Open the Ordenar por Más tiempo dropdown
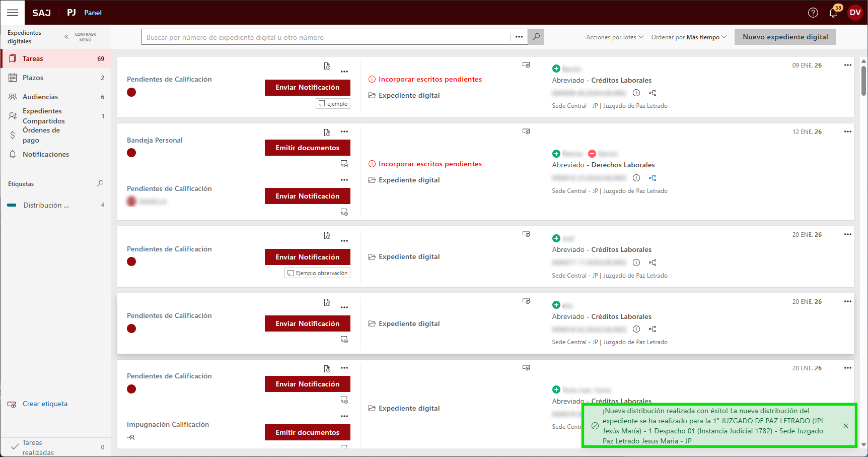The height and width of the screenshot is (457, 868). click(688, 37)
